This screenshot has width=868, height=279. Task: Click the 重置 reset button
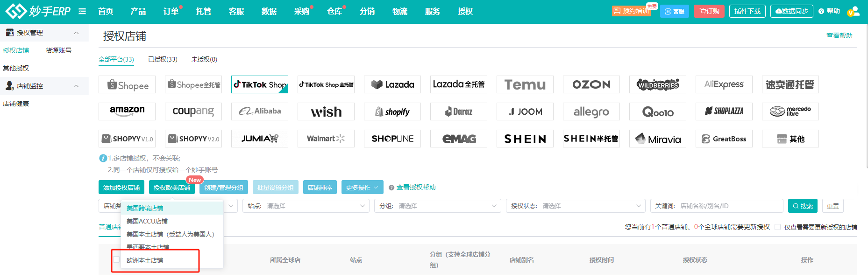(x=833, y=206)
